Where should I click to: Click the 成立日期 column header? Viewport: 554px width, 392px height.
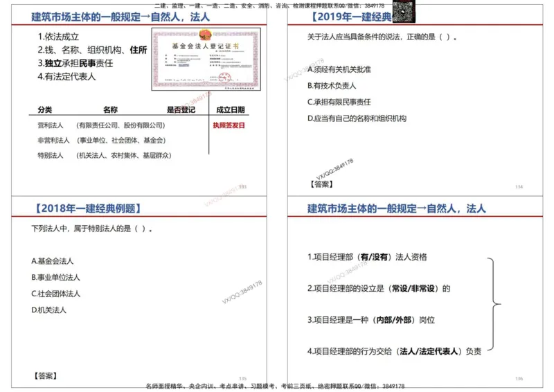coord(231,109)
